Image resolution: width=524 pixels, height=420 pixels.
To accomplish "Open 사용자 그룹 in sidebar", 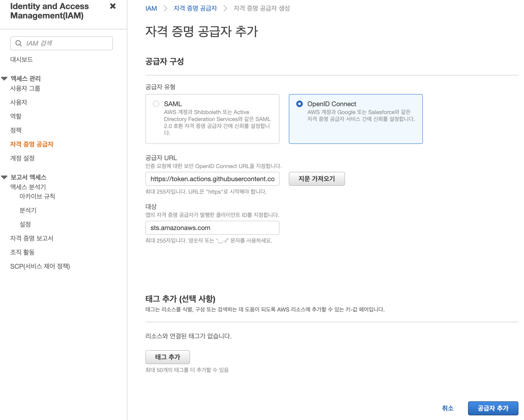I will (x=25, y=88).
